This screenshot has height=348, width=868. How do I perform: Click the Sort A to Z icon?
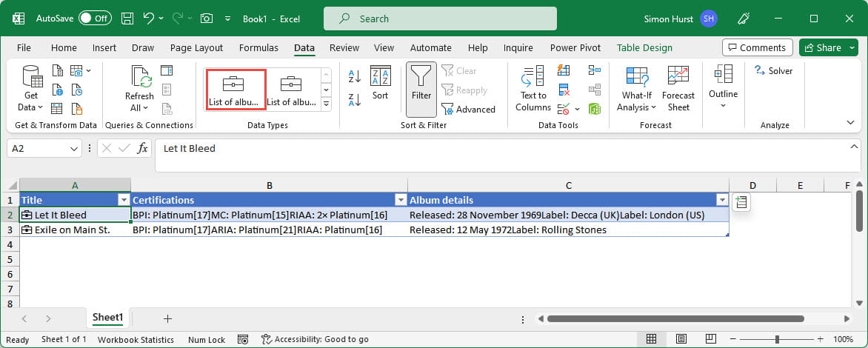tap(354, 76)
